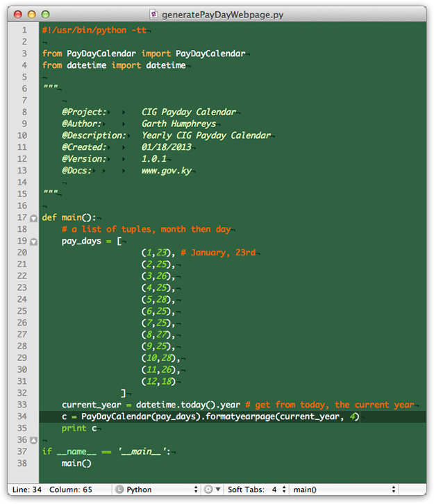Zoom the editor window with green button
The image size is (434, 504).
pyautogui.click(x=45, y=15)
